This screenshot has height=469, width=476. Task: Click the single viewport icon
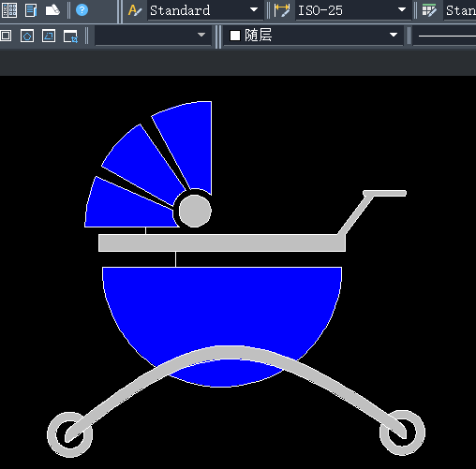pyautogui.click(x=6, y=36)
